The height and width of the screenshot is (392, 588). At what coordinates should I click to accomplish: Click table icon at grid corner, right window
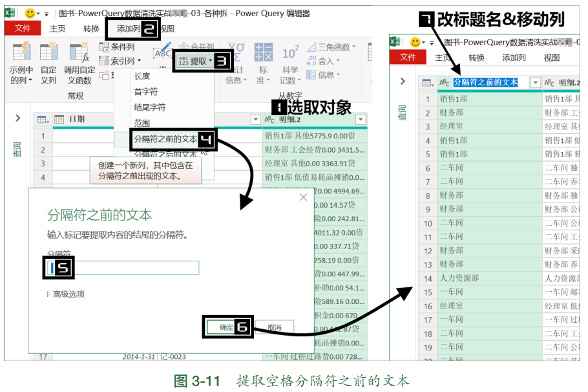click(428, 83)
